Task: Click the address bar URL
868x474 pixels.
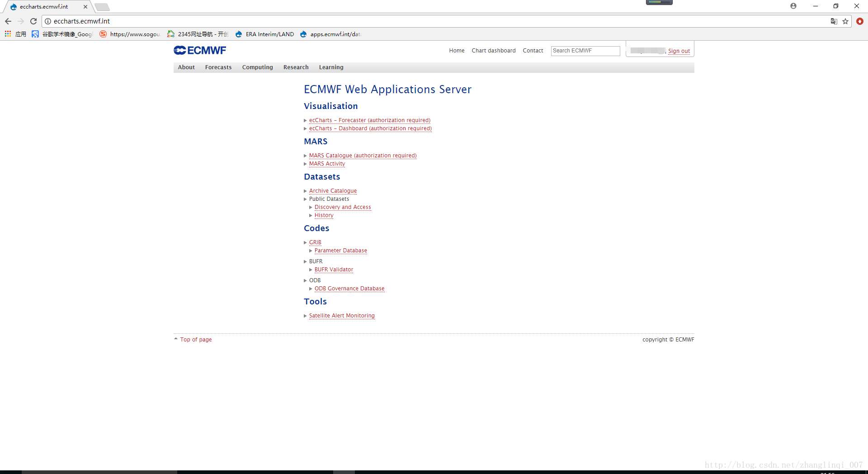Action: tap(82, 21)
